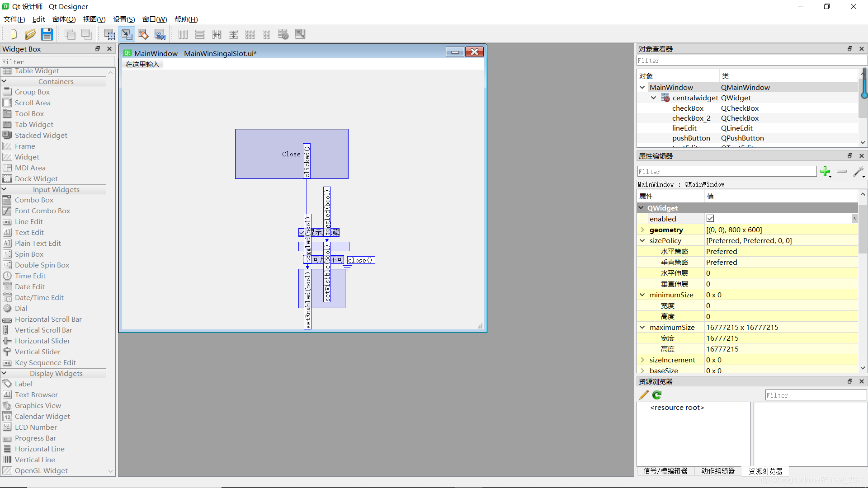Click the Align left distribution icon
This screenshot has width=868, height=488.
[x=183, y=34]
